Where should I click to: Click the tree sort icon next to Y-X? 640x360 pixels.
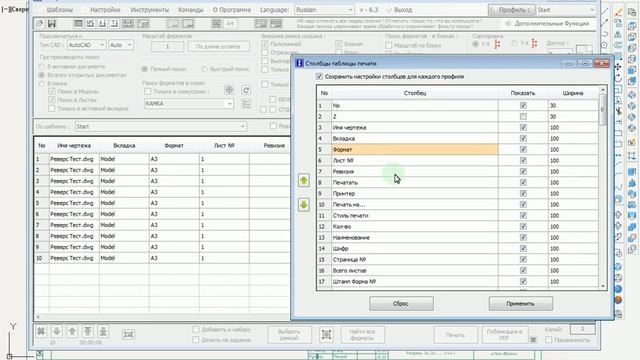[x=534, y=43]
